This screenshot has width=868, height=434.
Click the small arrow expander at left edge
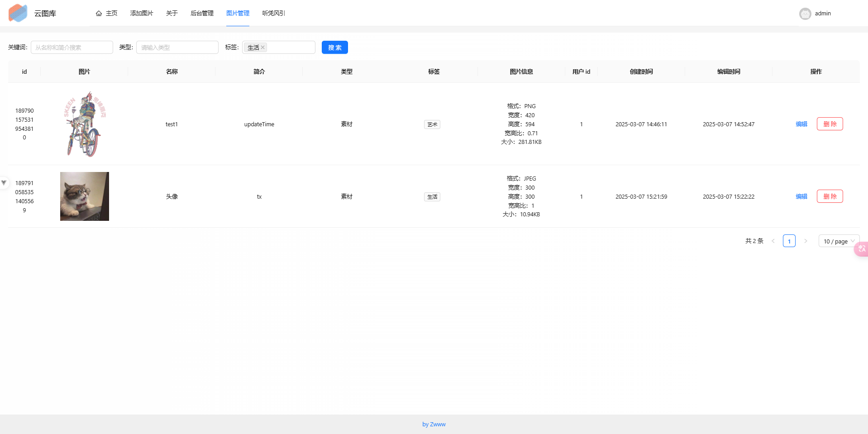click(4, 183)
